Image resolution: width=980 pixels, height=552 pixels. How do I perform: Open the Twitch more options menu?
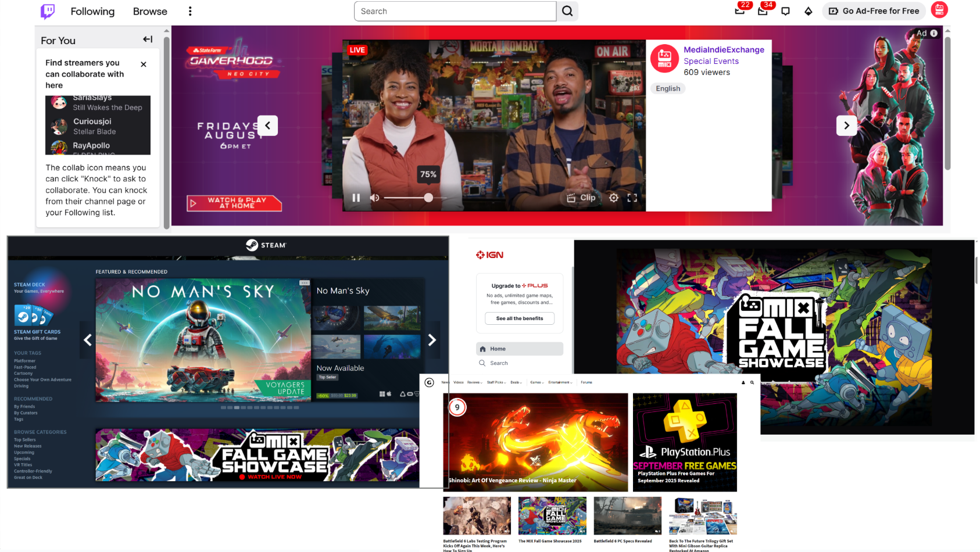190,11
